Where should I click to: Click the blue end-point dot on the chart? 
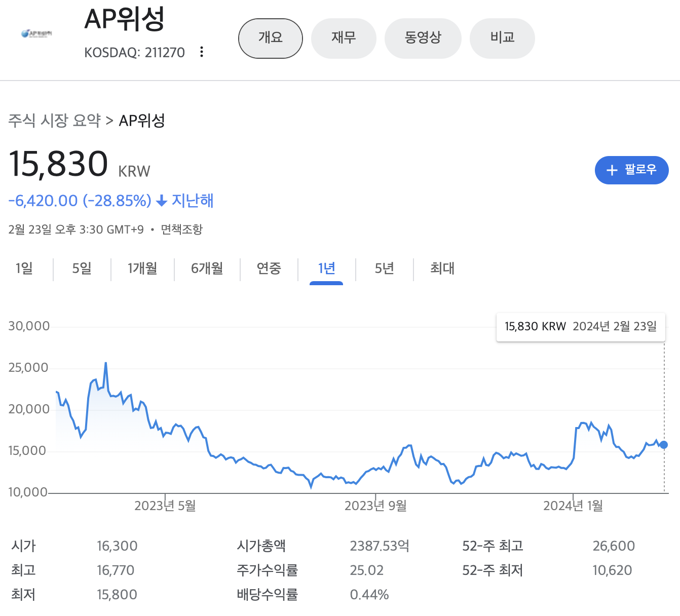[x=664, y=445]
